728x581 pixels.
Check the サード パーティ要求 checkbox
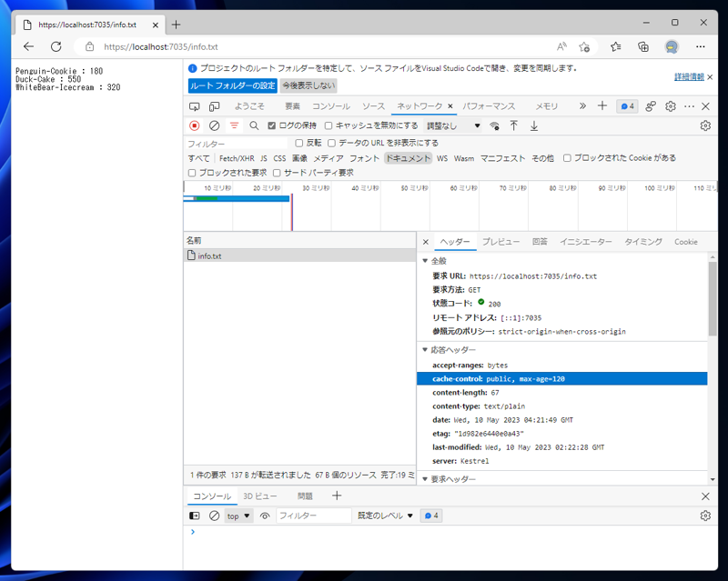pyautogui.click(x=277, y=173)
